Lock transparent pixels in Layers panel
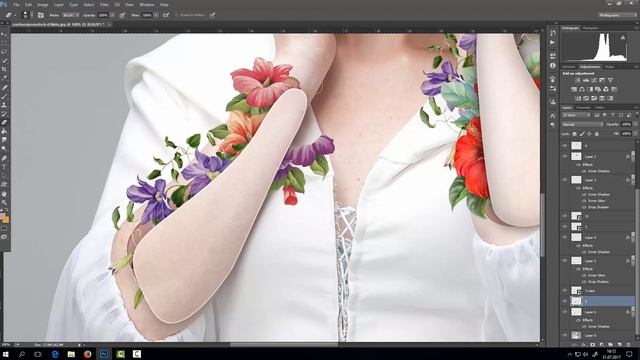 [x=575, y=134]
